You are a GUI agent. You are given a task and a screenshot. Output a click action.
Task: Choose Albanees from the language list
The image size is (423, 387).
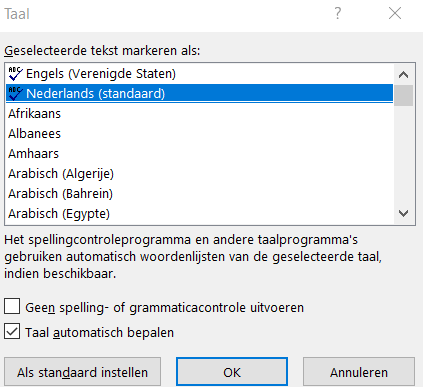click(199, 134)
